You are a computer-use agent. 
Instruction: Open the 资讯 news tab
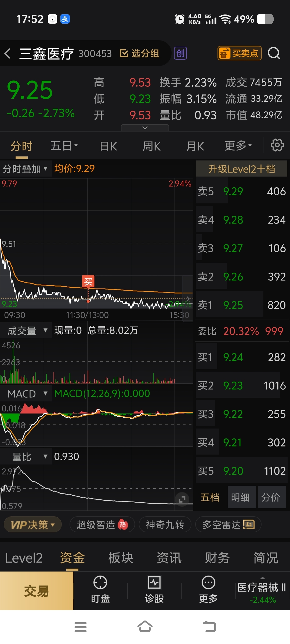point(169,558)
